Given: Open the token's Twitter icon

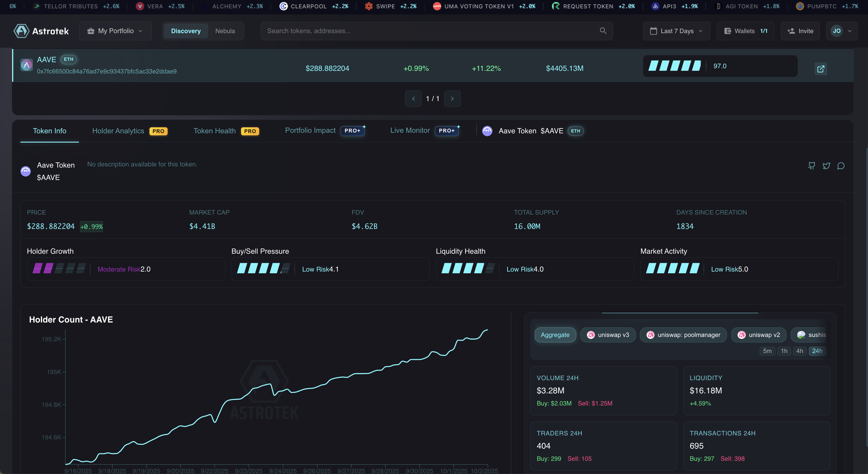Looking at the screenshot, I should (826, 166).
